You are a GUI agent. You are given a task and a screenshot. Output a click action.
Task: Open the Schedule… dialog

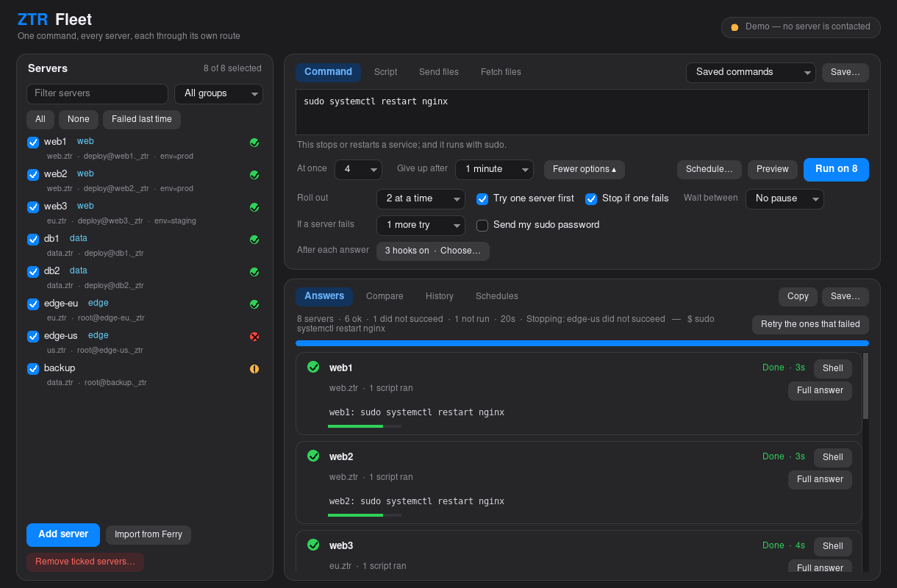tap(710, 170)
